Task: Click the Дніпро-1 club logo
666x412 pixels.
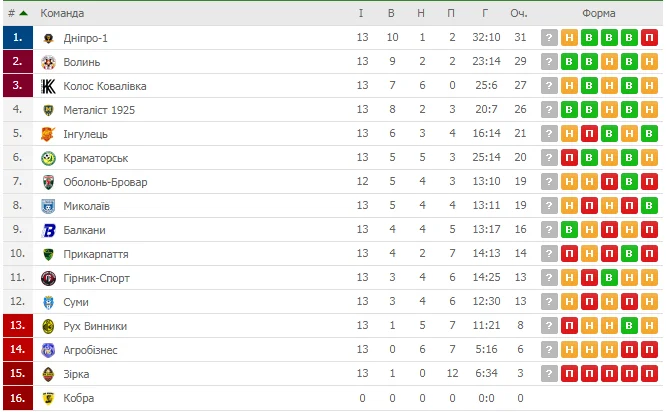Action: tap(48, 38)
